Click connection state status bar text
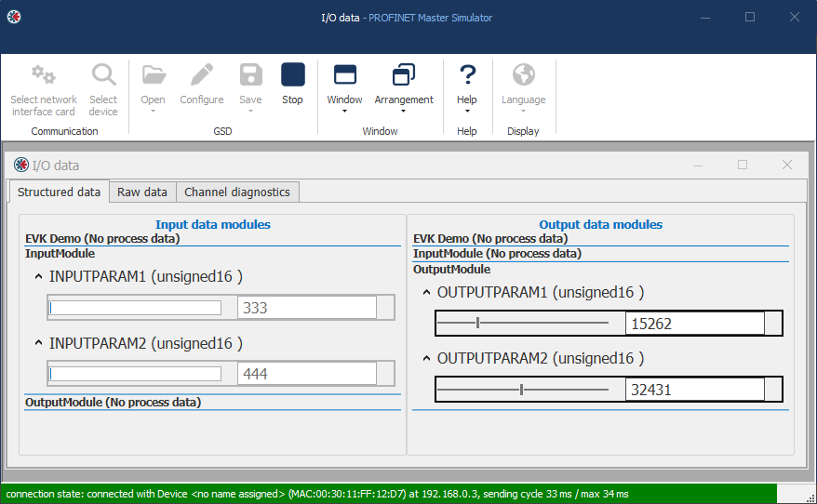This screenshot has width=817, height=504. (x=316, y=494)
